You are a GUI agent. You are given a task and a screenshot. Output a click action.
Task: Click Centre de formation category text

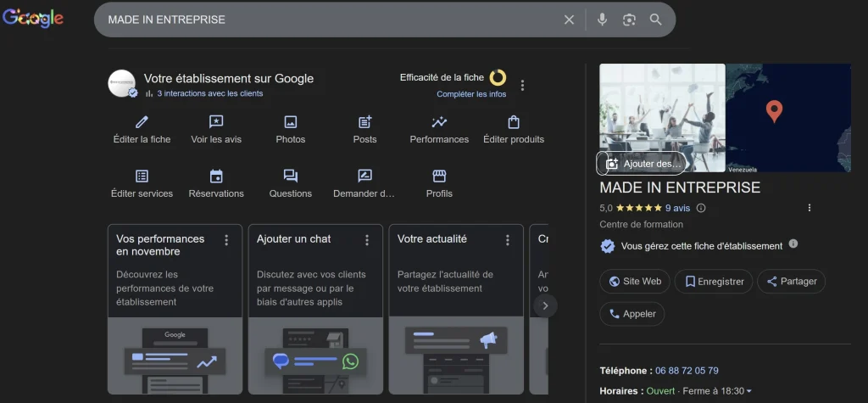click(641, 225)
